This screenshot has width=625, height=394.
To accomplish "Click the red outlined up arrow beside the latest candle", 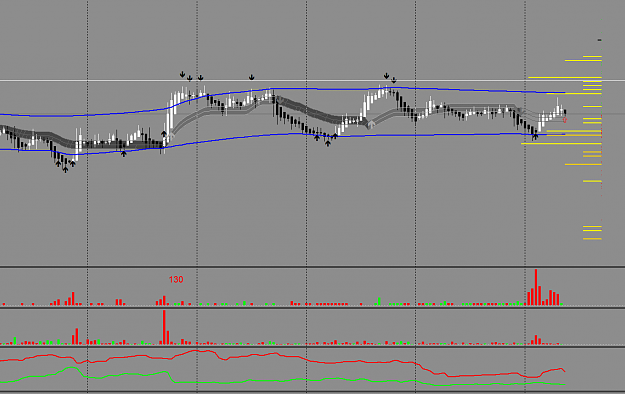I will (x=565, y=120).
